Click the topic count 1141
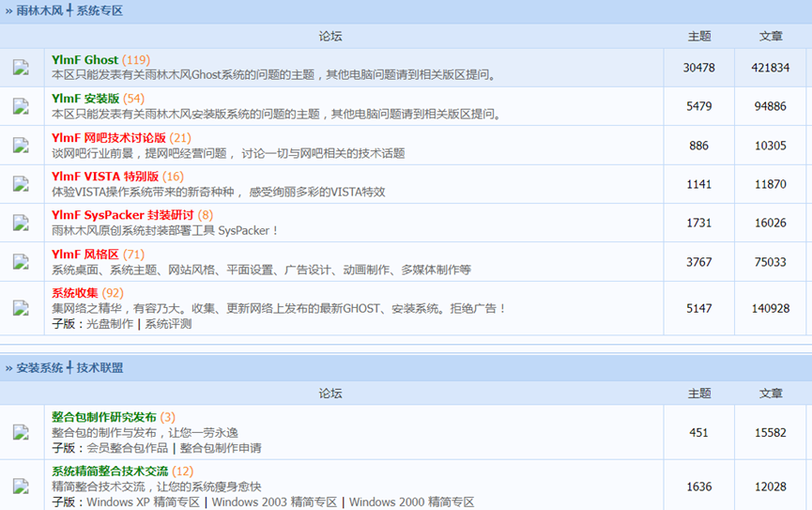812x510 pixels. tap(699, 184)
